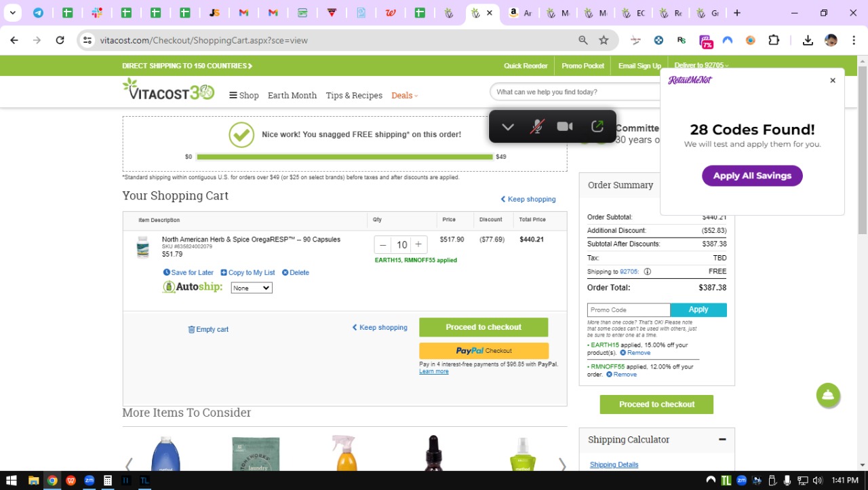Click Apply All Savings
The height and width of the screenshot is (490, 868).
pos(752,176)
